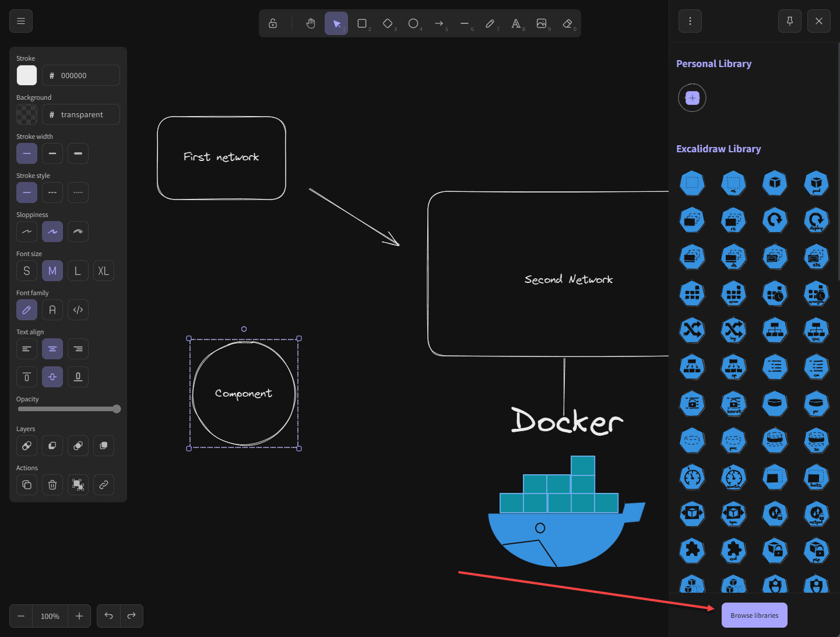Image resolution: width=840 pixels, height=637 pixels.
Task: Pin the library sidebar
Action: coord(790,21)
